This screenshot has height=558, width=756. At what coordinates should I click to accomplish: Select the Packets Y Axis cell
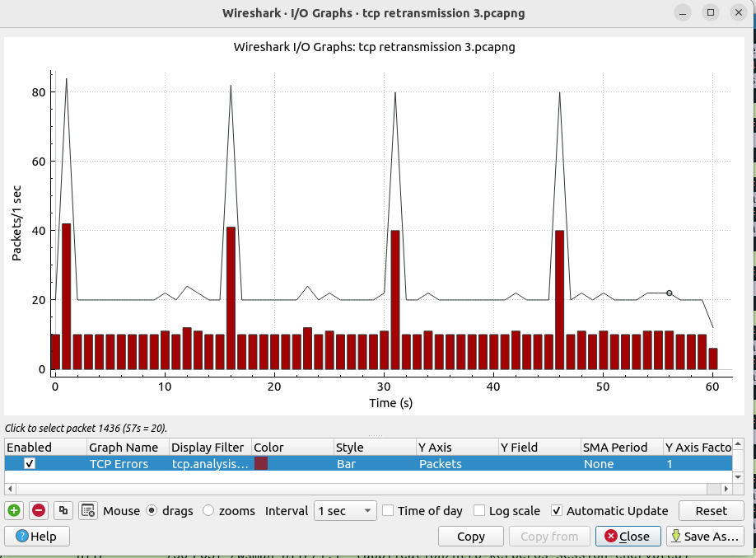click(x=456, y=464)
